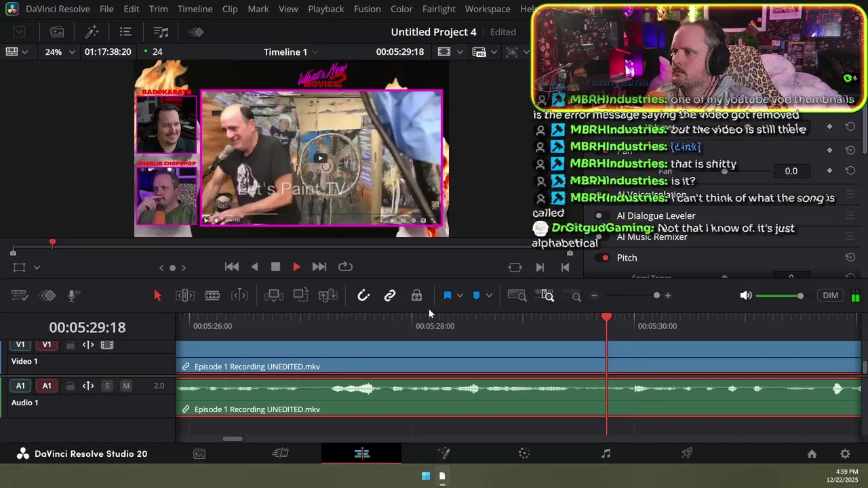This screenshot has width=868, height=488.
Task: Open the Deliver page rocket icon
Action: 686,454
